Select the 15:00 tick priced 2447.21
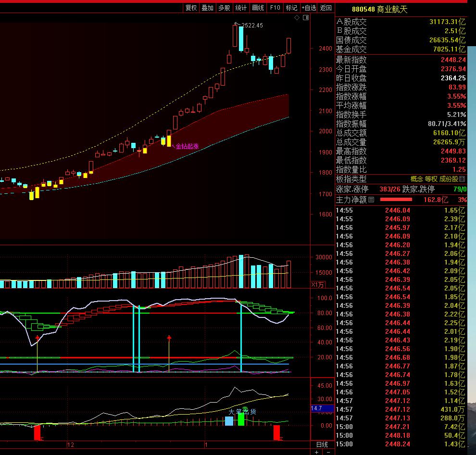The height and width of the screenshot is (455, 476). pyautogui.click(x=401, y=427)
